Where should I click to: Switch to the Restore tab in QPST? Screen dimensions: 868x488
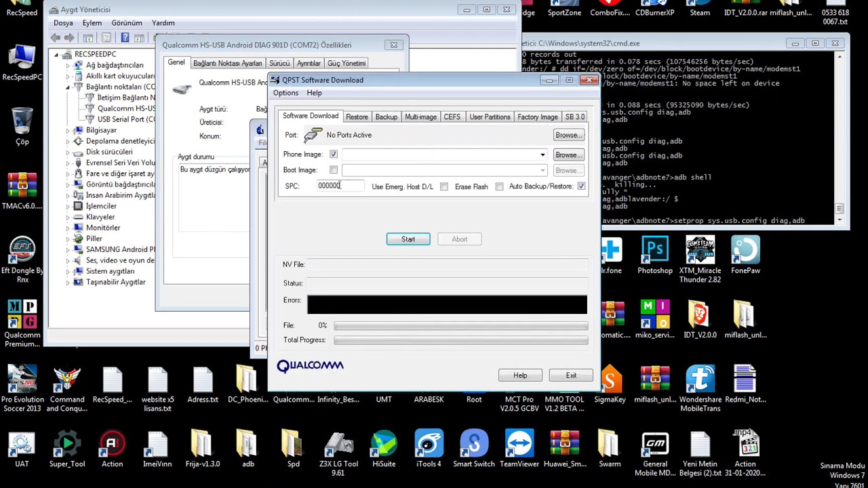pos(357,117)
